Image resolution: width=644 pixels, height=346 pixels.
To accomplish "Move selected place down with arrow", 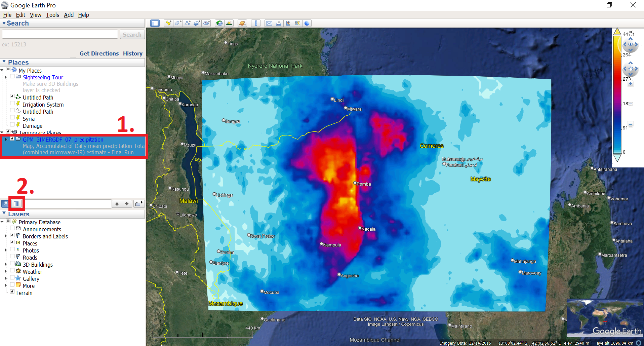I will pos(127,204).
